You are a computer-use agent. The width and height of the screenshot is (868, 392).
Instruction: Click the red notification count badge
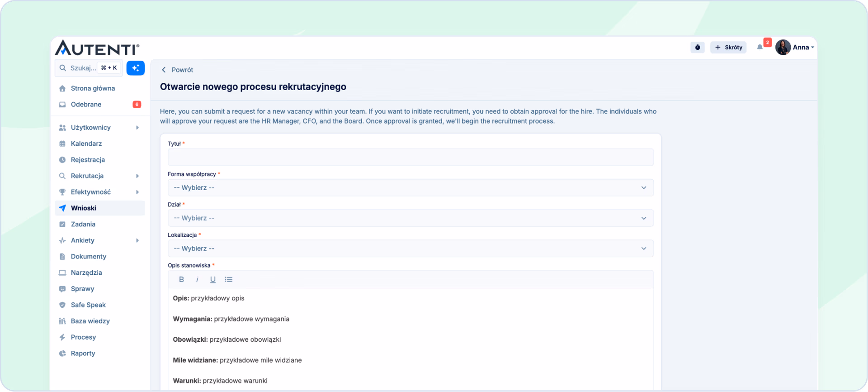tap(768, 43)
